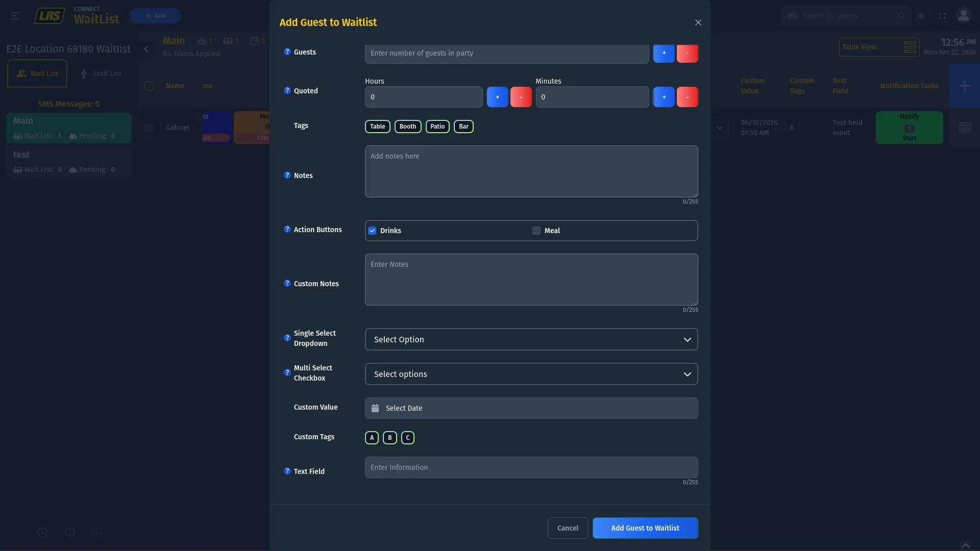Image resolution: width=980 pixels, height=551 pixels.
Task: Click the Table View layout icon
Action: (910, 47)
